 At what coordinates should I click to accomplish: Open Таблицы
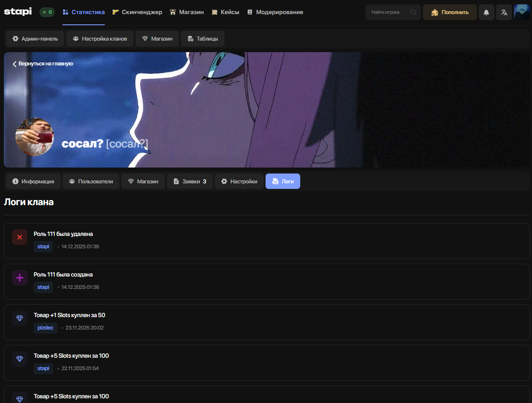203,38
